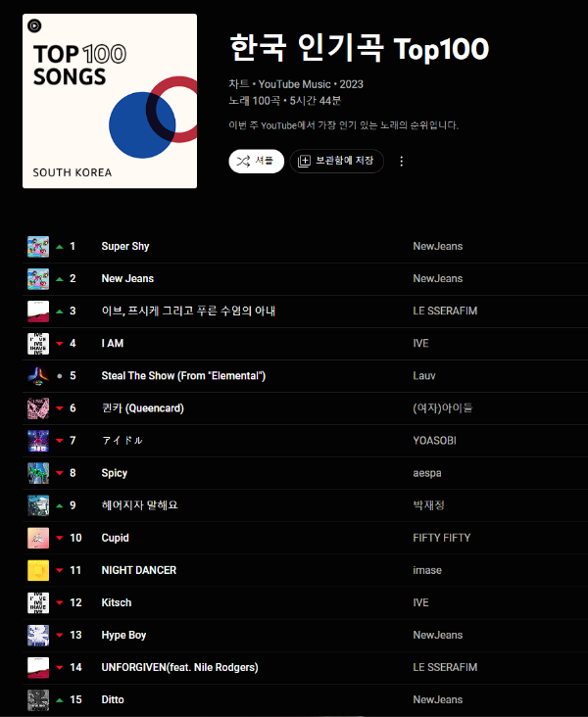This screenshot has width=588, height=717.
Task: Click Spicy album thumbnail
Action: [38, 473]
